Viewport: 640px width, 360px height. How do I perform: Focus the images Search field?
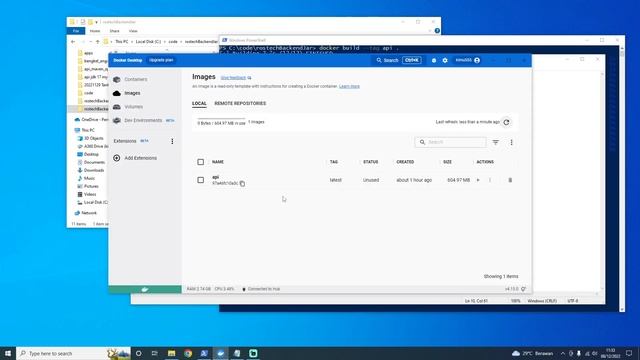451,142
